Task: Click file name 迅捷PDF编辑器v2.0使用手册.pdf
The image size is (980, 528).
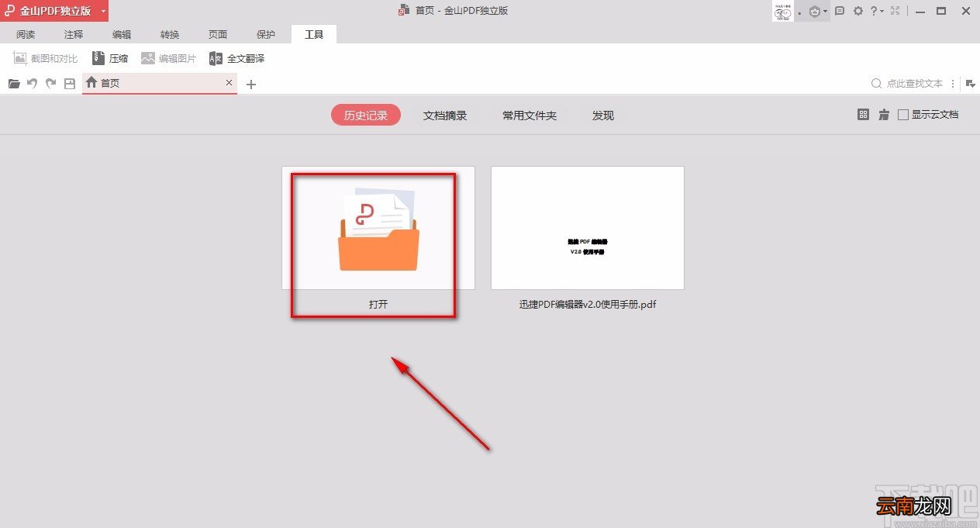Action: [588, 305]
